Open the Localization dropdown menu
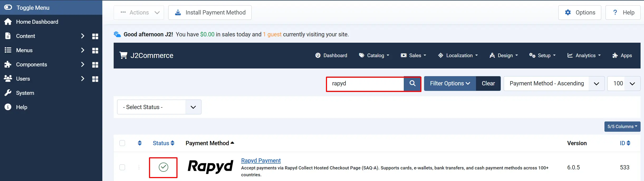Image resolution: width=644 pixels, height=181 pixels. click(458, 55)
